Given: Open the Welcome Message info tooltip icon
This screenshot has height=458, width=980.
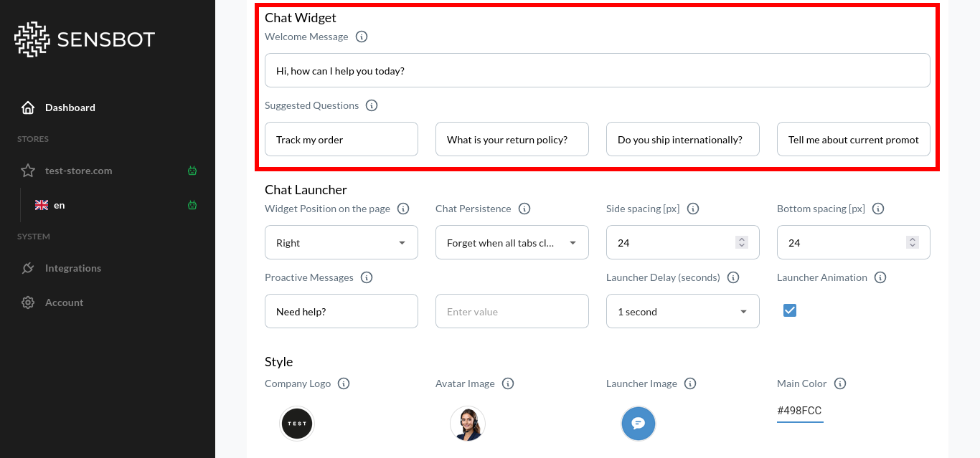Looking at the screenshot, I should [x=362, y=37].
